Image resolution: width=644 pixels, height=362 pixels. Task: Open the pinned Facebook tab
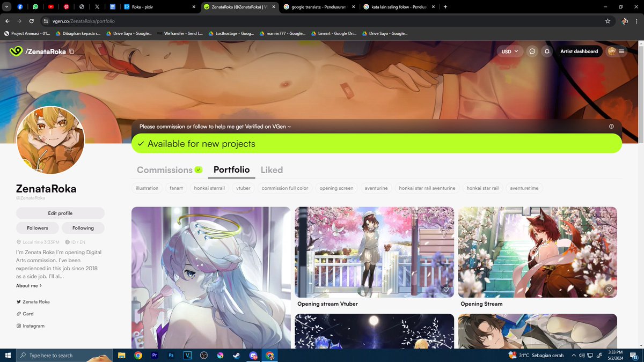(x=20, y=7)
